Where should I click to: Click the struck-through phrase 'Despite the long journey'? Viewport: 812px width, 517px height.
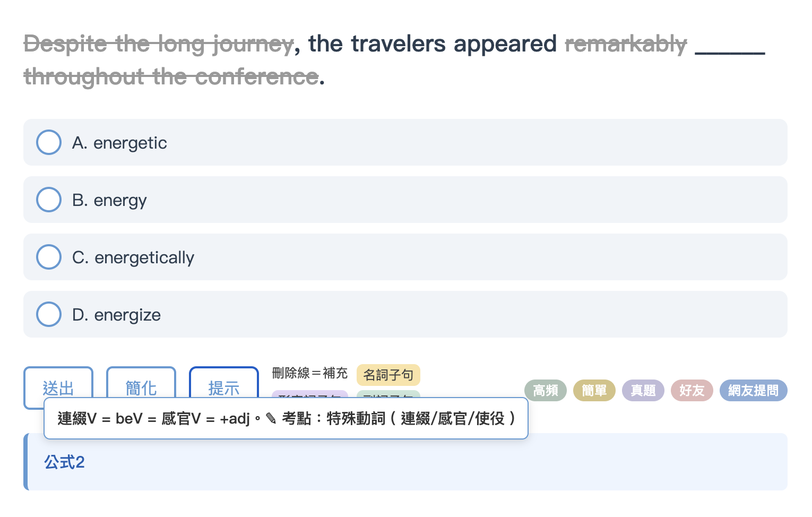pyautogui.click(x=159, y=44)
